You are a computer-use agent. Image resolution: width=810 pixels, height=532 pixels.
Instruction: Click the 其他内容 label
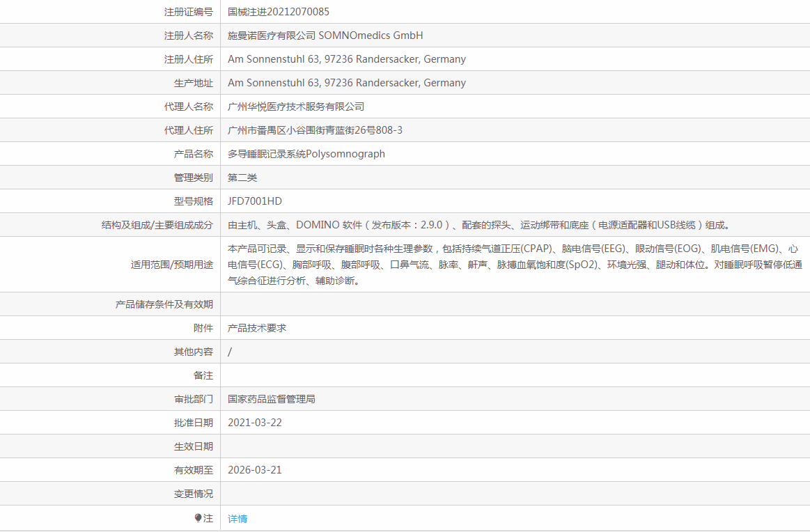(194, 352)
